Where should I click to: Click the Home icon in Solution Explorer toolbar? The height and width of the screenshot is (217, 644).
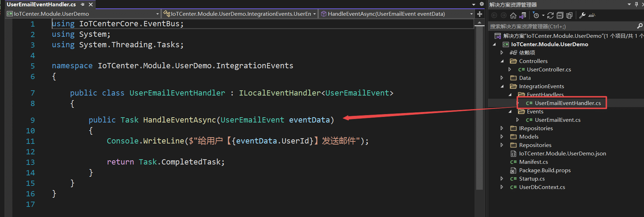pyautogui.click(x=513, y=15)
